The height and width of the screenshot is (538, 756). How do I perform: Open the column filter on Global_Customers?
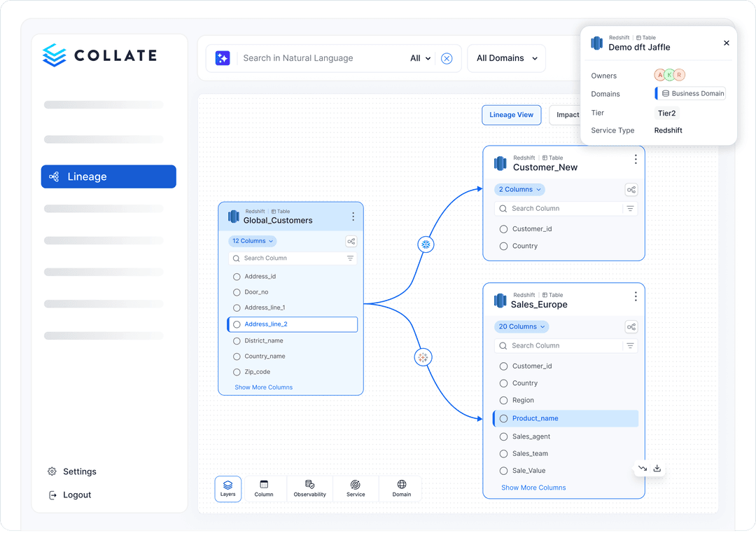click(350, 258)
